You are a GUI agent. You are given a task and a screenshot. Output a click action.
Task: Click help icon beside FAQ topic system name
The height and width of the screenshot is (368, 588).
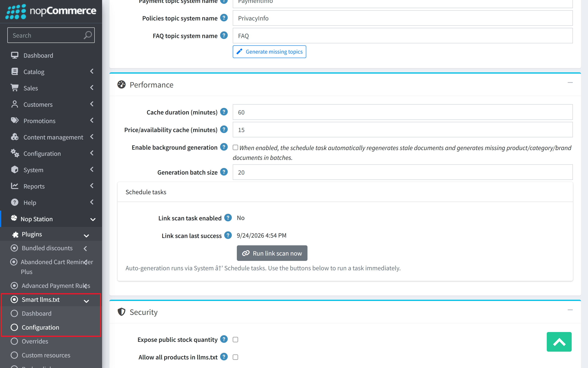pyautogui.click(x=224, y=35)
